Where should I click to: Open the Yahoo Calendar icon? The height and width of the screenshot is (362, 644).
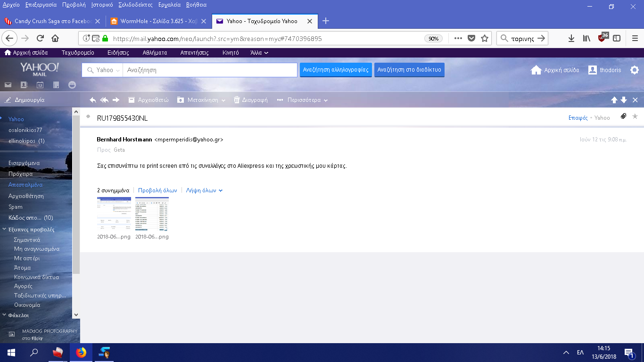[40, 85]
